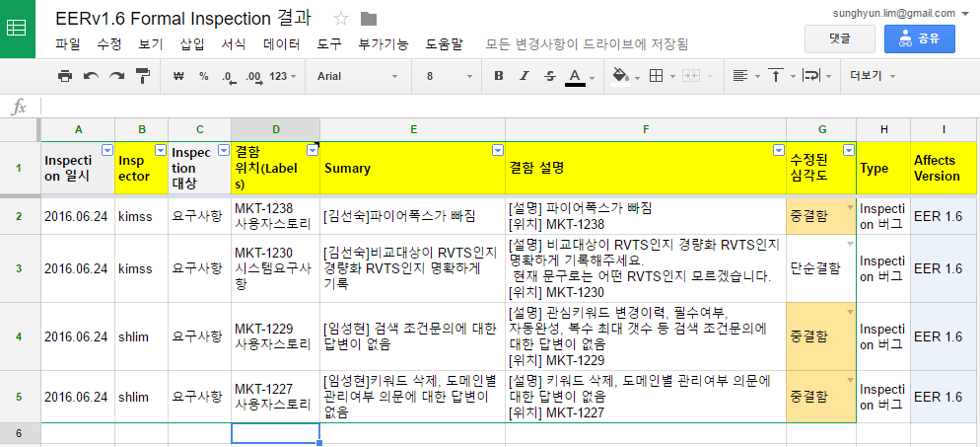This screenshot has width=980, height=447.
Task: Toggle strikethrough formatting
Action: point(550,76)
